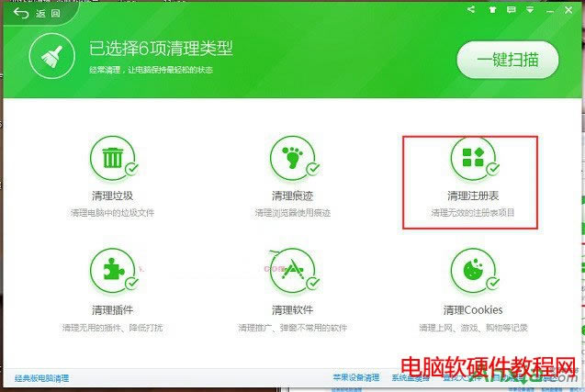The width and height of the screenshot is (585, 392).
Task: Open 系统盘瘦身 link
Action: (x=410, y=378)
